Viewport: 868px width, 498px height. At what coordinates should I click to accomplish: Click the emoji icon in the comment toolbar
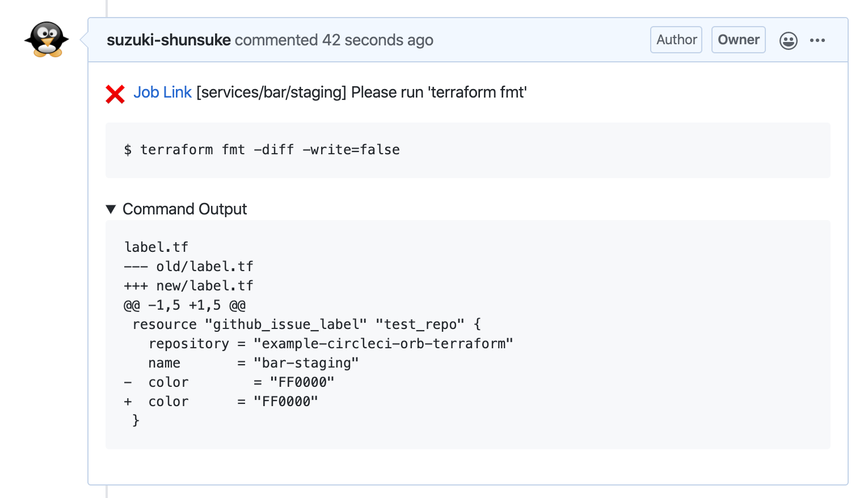click(789, 40)
